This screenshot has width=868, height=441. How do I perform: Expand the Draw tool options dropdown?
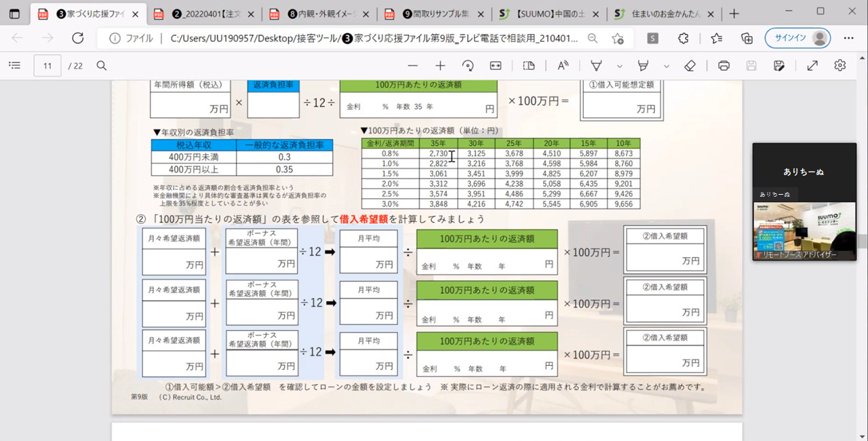click(619, 66)
